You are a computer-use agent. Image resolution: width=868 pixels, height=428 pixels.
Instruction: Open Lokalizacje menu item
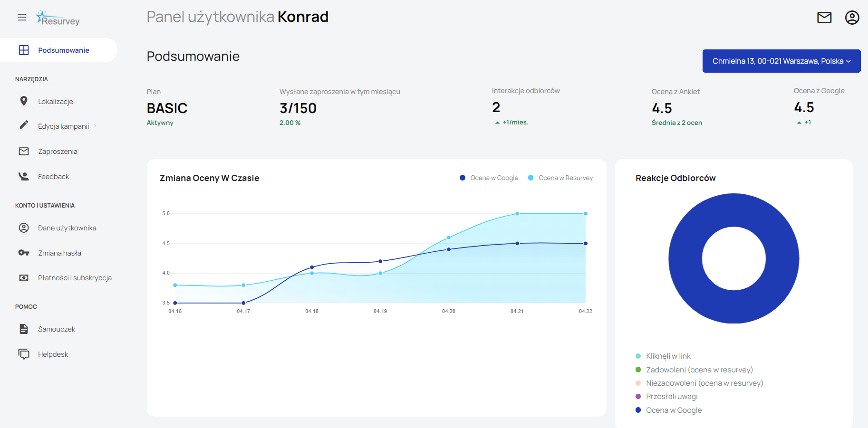tap(56, 101)
